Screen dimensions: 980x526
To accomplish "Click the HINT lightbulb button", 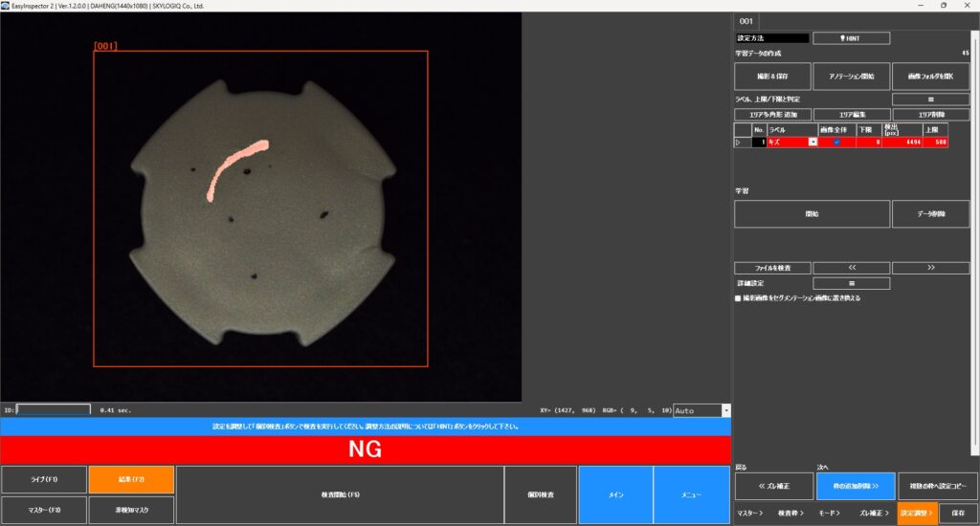I will click(851, 38).
